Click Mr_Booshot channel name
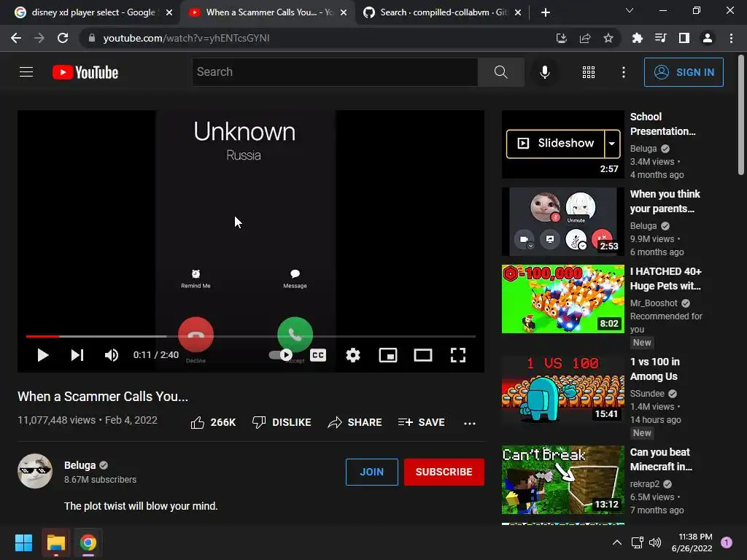Image resolution: width=747 pixels, height=560 pixels. (654, 303)
